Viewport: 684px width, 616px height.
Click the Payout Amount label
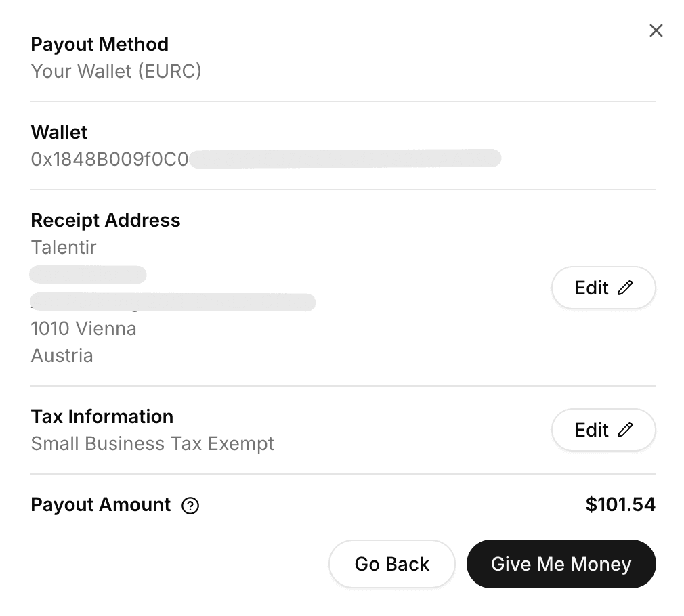click(x=101, y=504)
